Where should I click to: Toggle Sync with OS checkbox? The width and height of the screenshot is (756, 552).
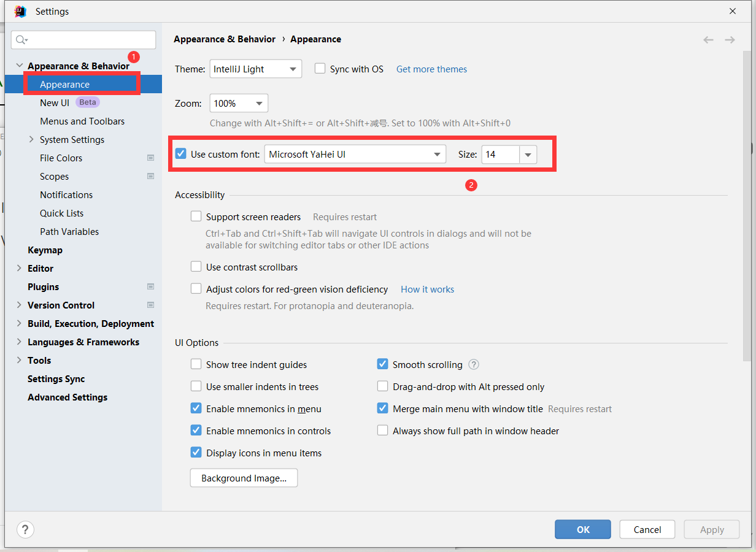(320, 69)
